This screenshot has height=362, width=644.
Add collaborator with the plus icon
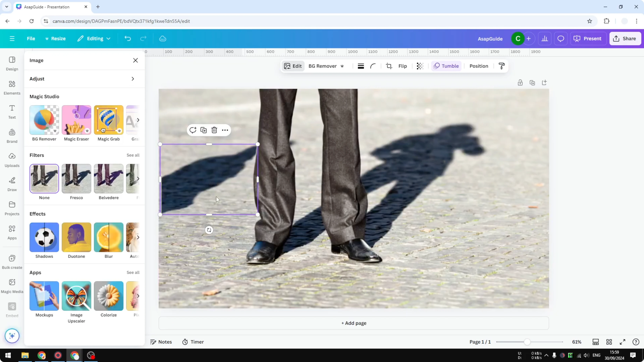[528, 39]
